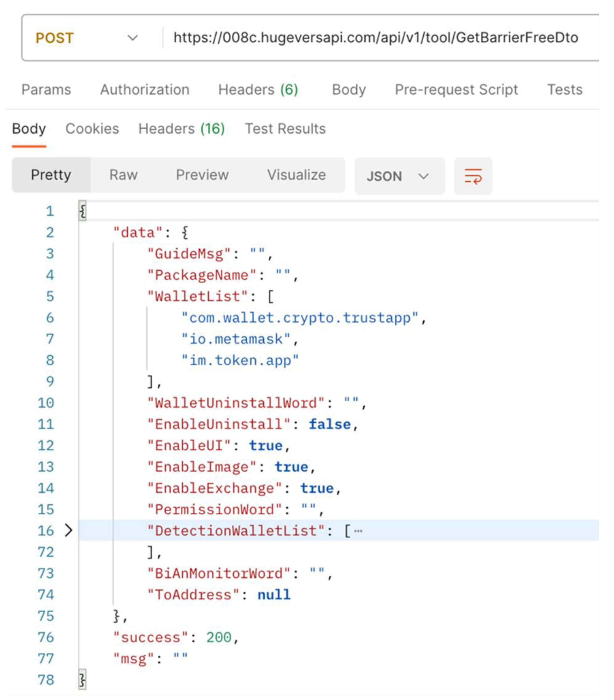Click the opening brace on line 1

pyautogui.click(x=83, y=211)
